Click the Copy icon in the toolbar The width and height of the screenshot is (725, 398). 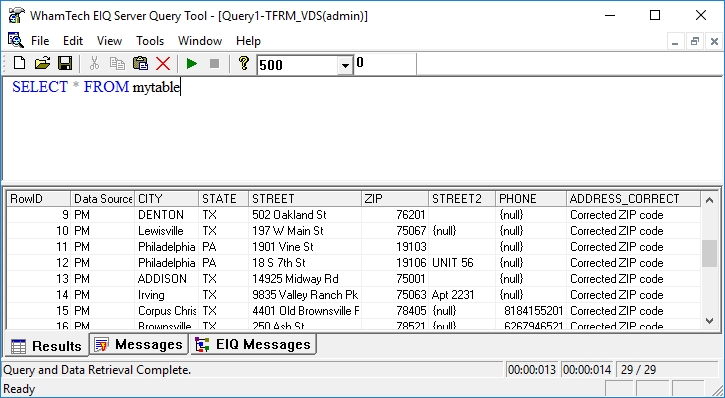click(117, 63)
